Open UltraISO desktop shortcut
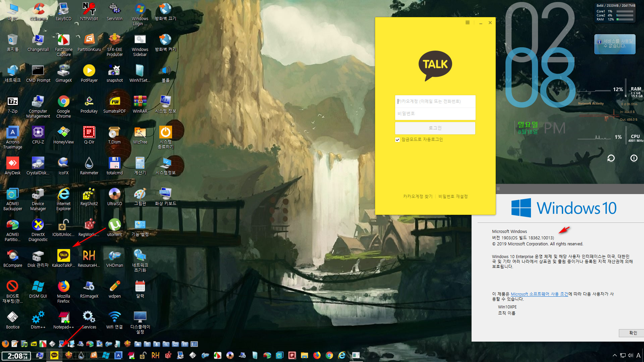This screenshot has width=644, height=362. (x=114, y=197)
